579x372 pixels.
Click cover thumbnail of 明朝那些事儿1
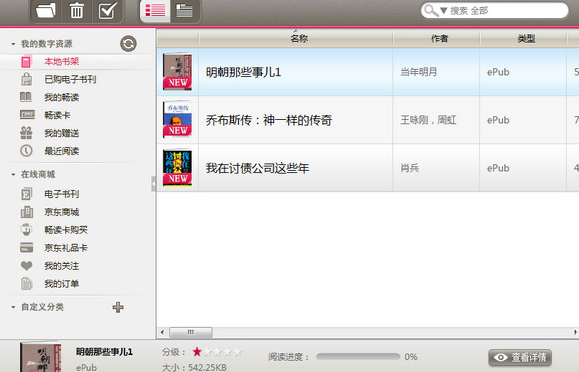(x=178, y=72)
